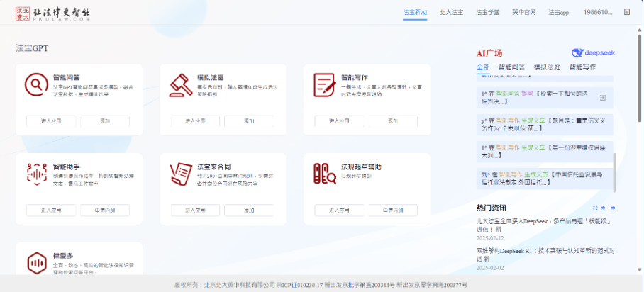Click the 智能写作 document-and-pen icon
644x292 pixels.
tap(324, 85)
